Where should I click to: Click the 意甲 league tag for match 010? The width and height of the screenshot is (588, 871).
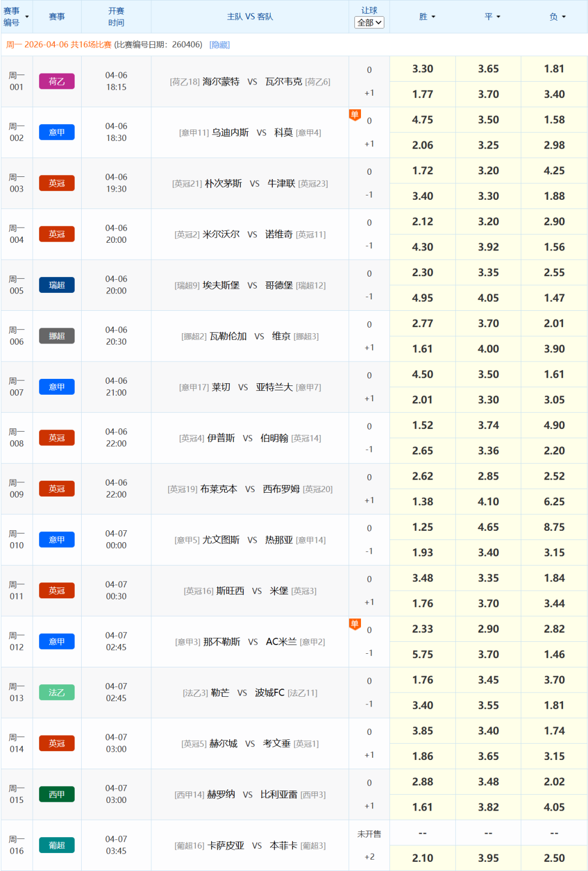(57, 539)
